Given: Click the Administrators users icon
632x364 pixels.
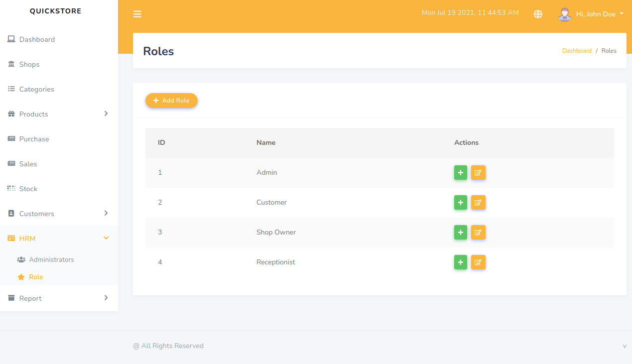Looking at the screenshot, I should coord(21,260).
